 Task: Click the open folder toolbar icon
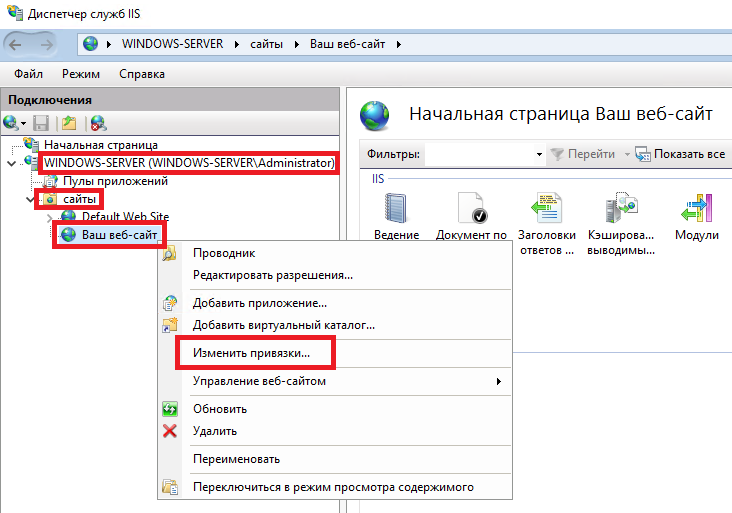pyautogui.click(x=69, y=123)
